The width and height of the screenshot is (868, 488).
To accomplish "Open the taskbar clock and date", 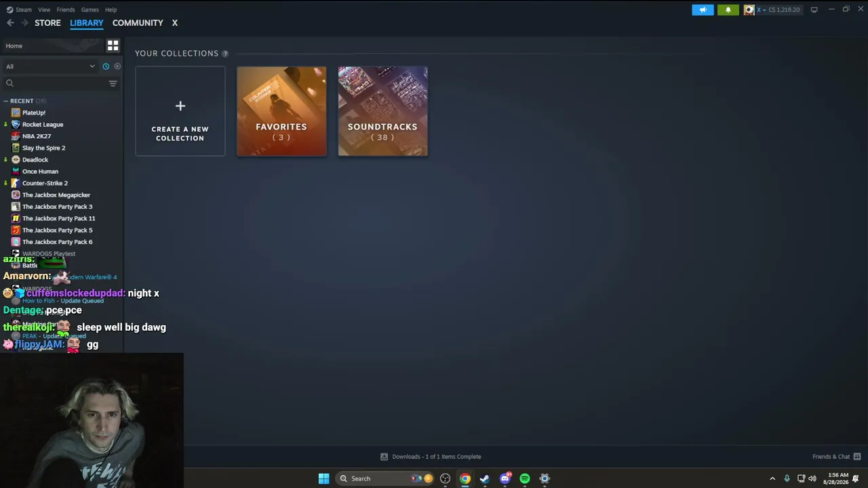I will pos(837,479).
